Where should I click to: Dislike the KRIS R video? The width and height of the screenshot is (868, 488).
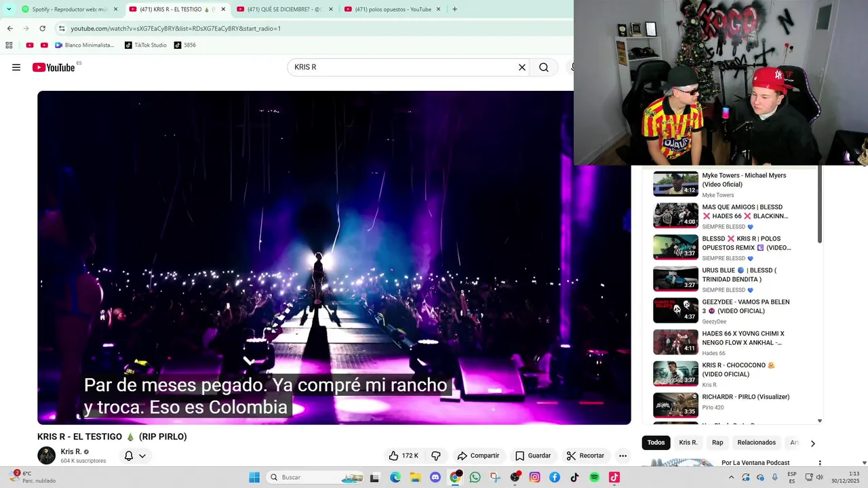pyautogui.click(x=436, y=455)
